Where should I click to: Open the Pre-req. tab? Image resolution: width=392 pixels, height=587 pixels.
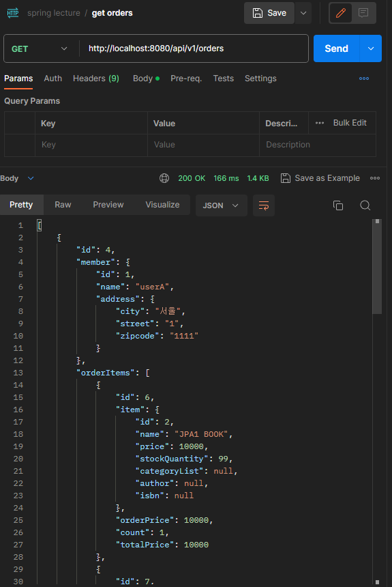tap(186, 78)
